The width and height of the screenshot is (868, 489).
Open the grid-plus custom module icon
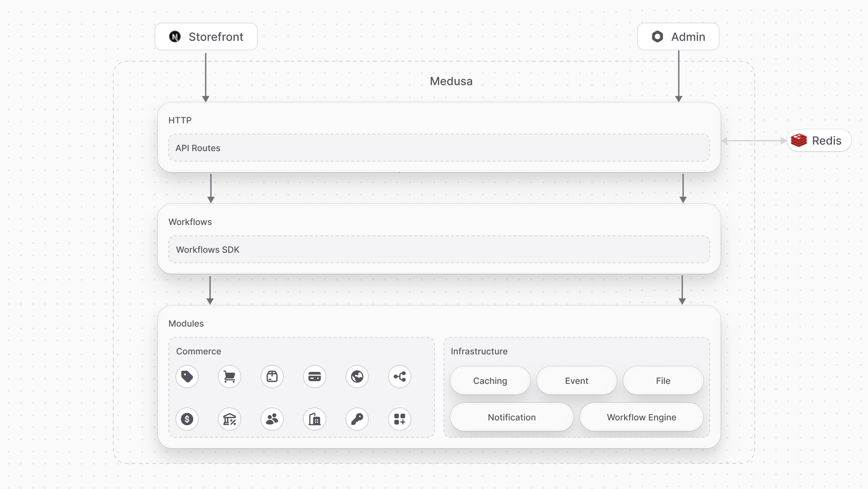point(400,419)
